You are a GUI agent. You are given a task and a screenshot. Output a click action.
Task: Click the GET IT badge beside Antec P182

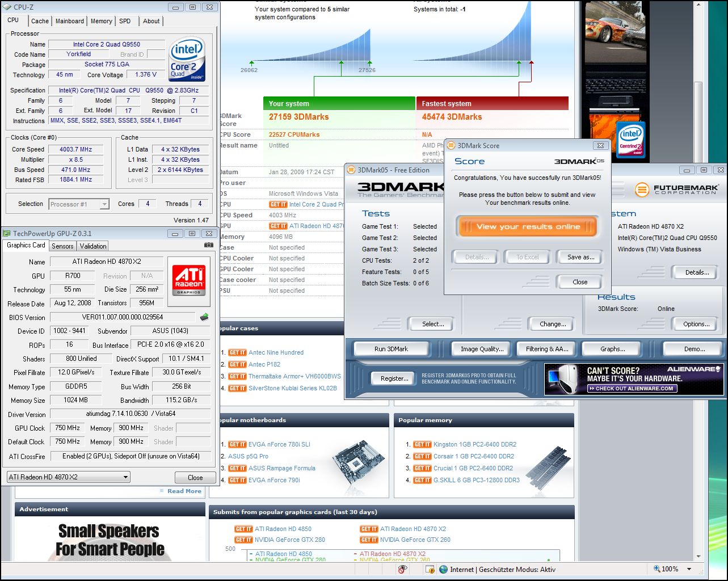coord(237,365)
